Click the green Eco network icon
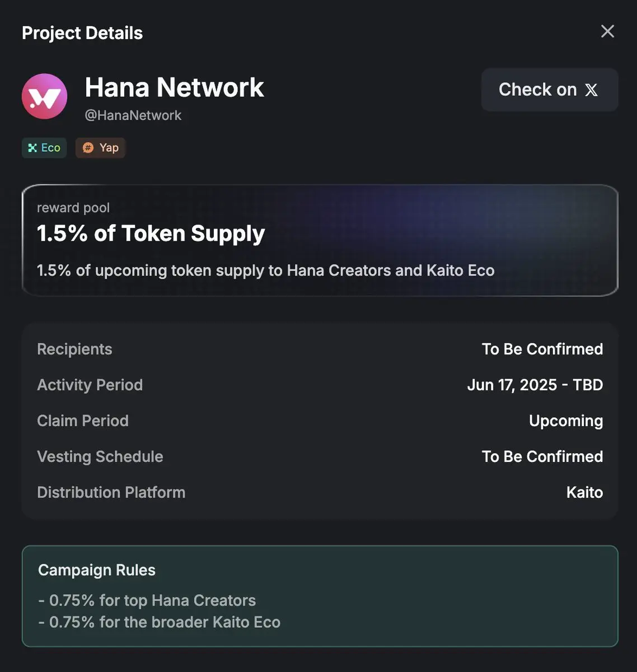 click(32, 148)
